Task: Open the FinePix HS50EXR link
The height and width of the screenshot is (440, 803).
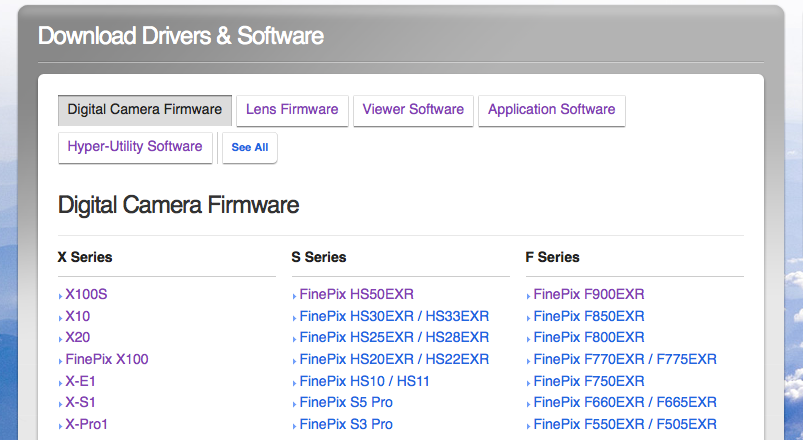Action: [x=356, y=295]
